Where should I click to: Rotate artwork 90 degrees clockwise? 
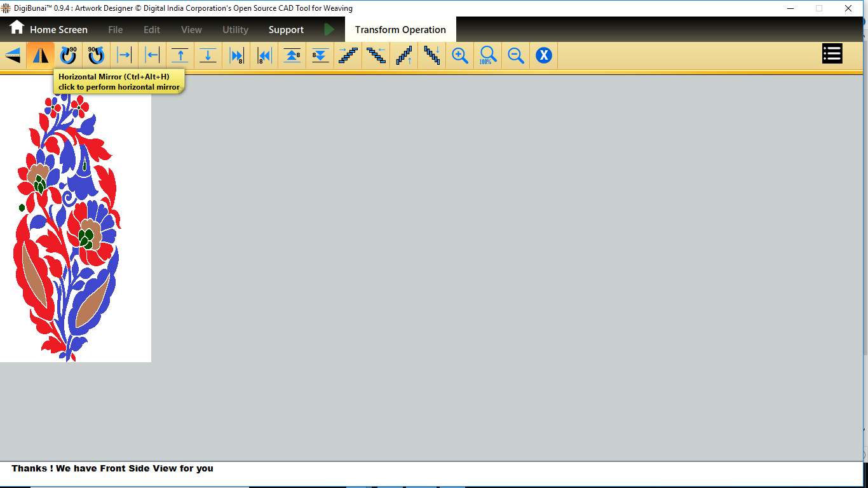coord(68,55)
